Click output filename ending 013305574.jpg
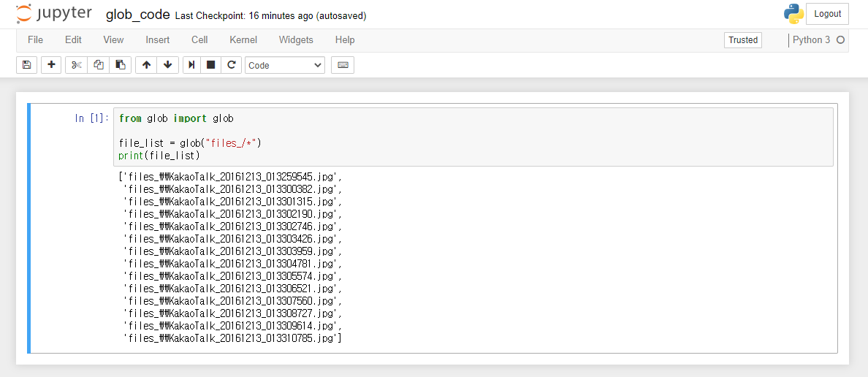The image size is (868, 377). tap(233, 276)
